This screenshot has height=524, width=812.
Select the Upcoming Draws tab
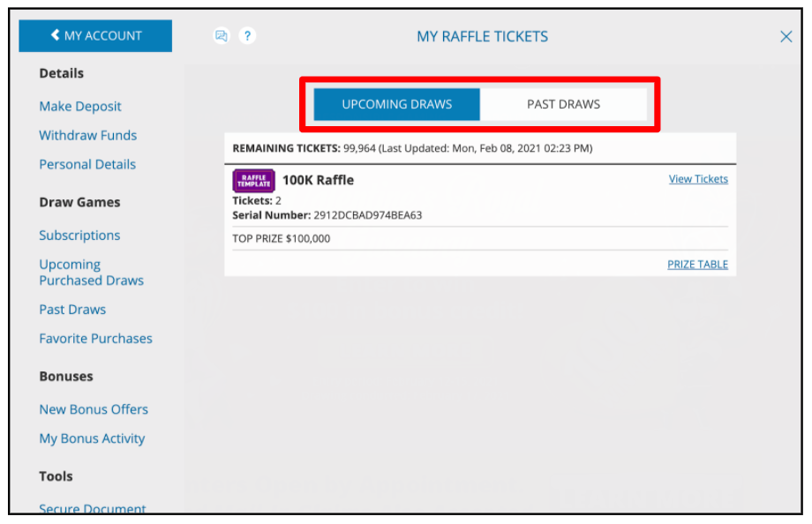click(x=395, y=104)
